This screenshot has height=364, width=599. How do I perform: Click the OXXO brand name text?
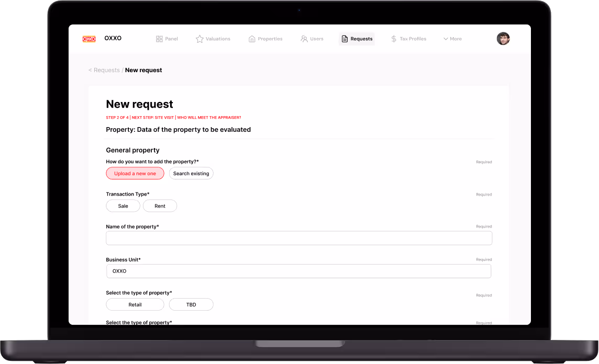point(113,38)
